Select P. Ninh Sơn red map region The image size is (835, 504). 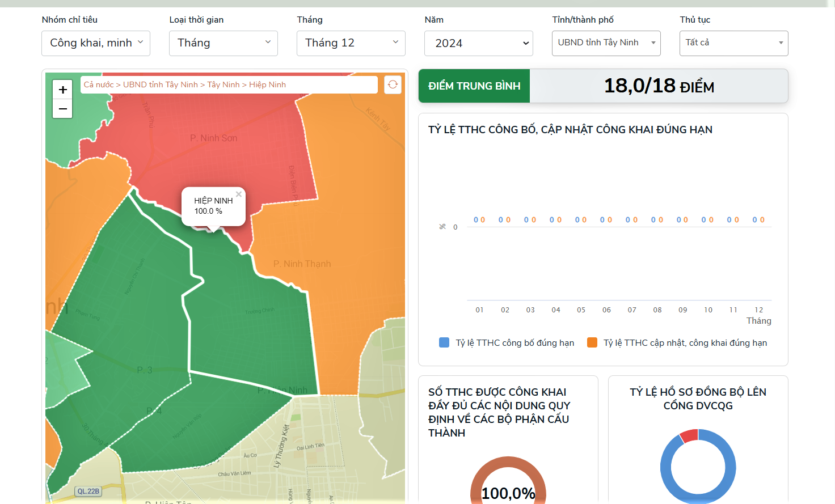(214, 138)
